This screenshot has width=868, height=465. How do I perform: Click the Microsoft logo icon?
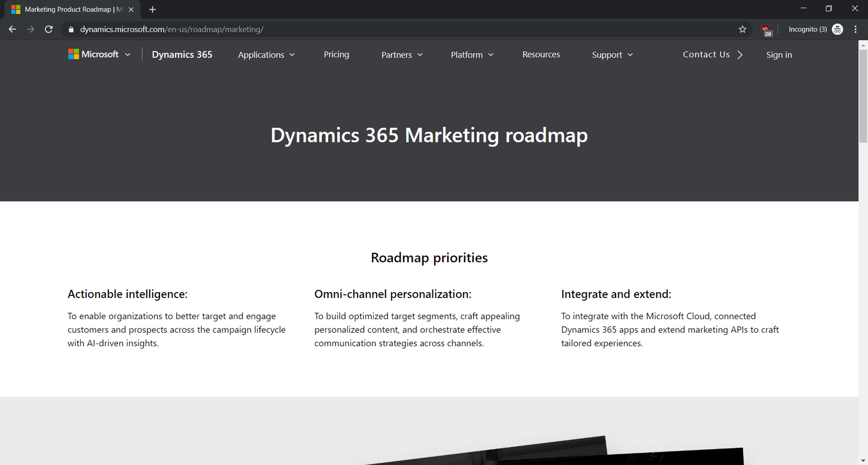pos(73,54)
